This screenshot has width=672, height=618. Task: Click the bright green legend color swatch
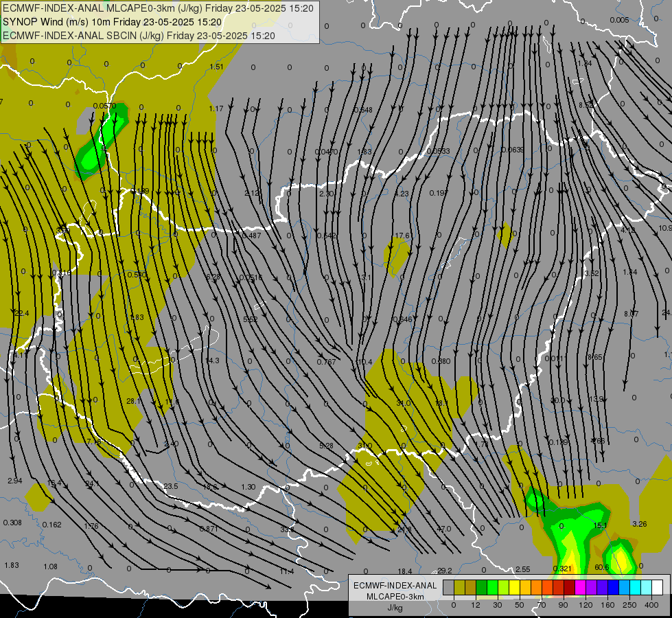pos(492,587)
